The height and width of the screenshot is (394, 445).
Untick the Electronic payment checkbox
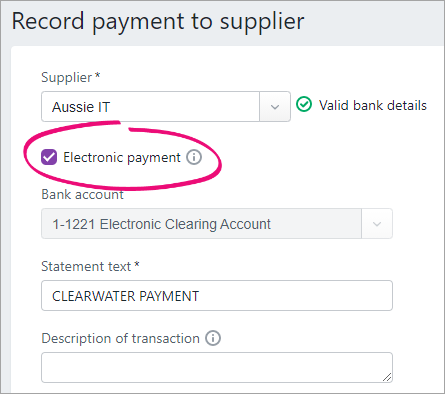pyautogui.click(x=49, y=157)
